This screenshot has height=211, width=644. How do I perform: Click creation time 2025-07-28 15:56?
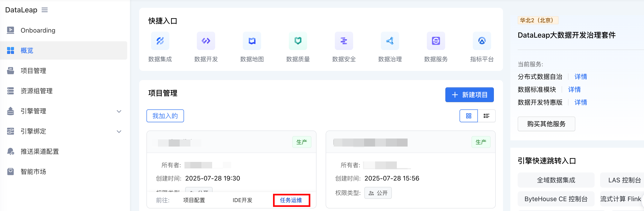pyautogui.click(x=392, y=178)
